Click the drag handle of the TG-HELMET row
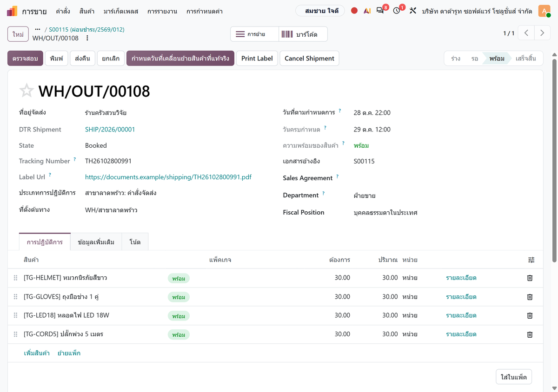The width and height of the screenshot is (558, 392). [15, 278]
